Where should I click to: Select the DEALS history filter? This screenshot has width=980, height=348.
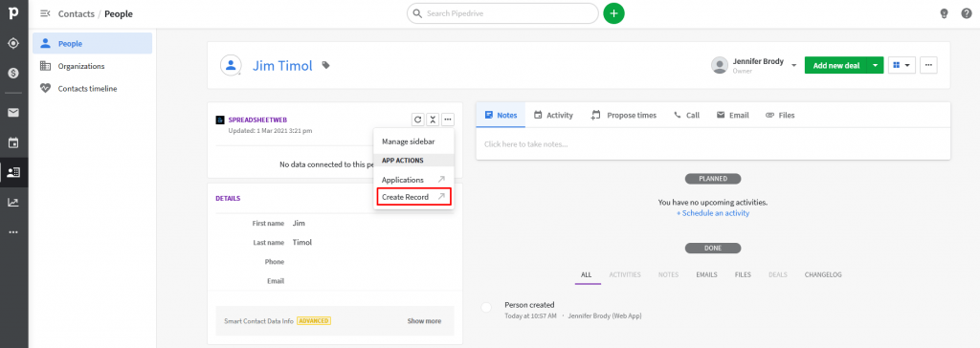[777, 275]
